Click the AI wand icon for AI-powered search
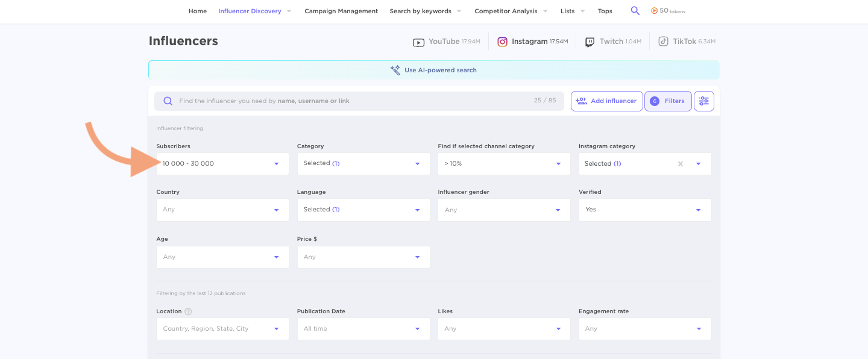 tap(395, 69)
